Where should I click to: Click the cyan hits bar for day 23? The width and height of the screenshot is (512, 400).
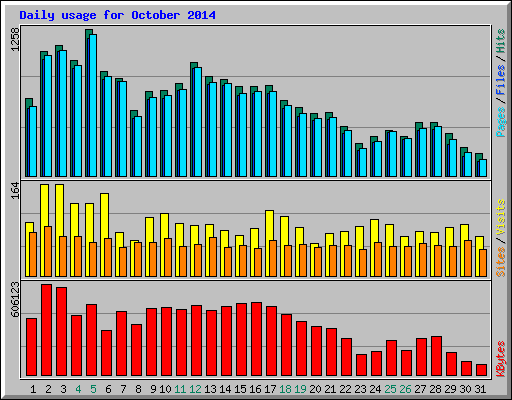(x=363, y=163)
